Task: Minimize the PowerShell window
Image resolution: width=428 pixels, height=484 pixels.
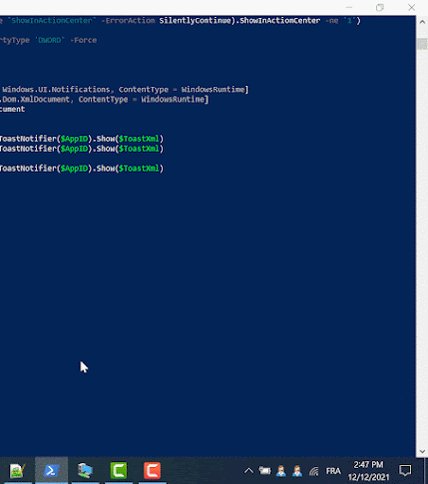Action: [349, 7]
